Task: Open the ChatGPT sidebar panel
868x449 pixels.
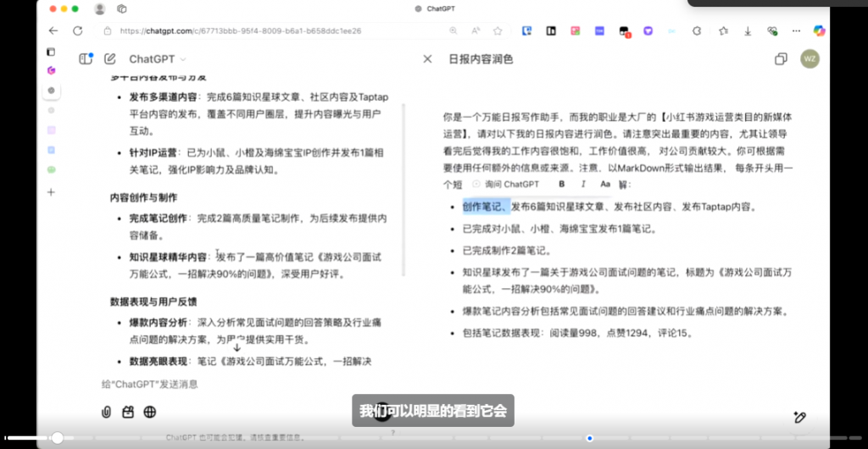Action: point(85,59)
